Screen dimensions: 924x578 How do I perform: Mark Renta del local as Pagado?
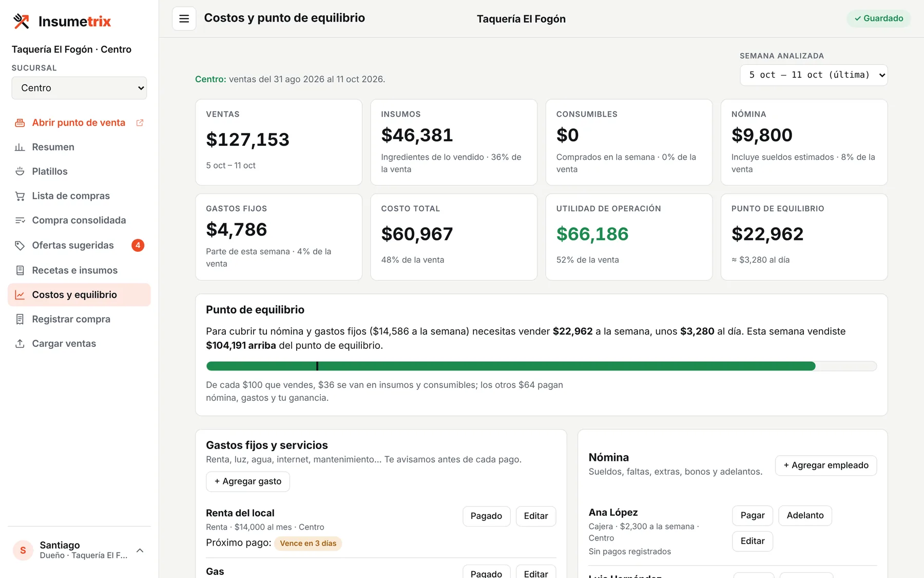click(487, 516)
